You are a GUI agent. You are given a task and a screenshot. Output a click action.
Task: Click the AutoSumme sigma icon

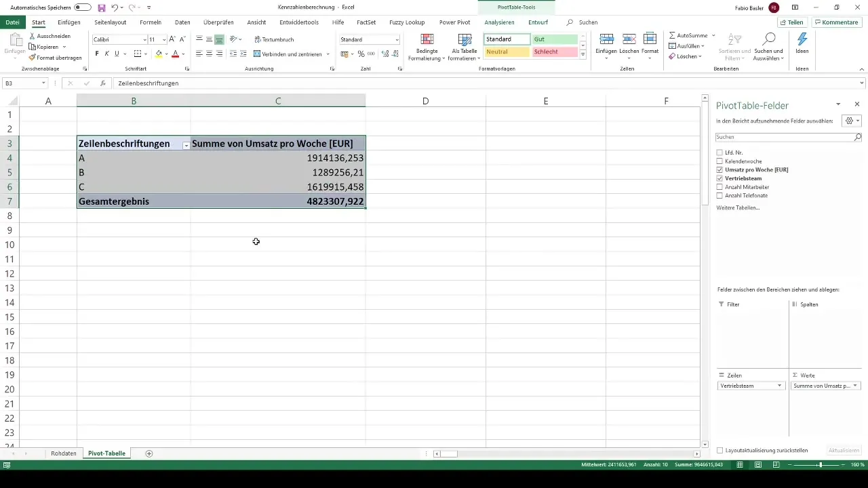click(x=672, y=35)
